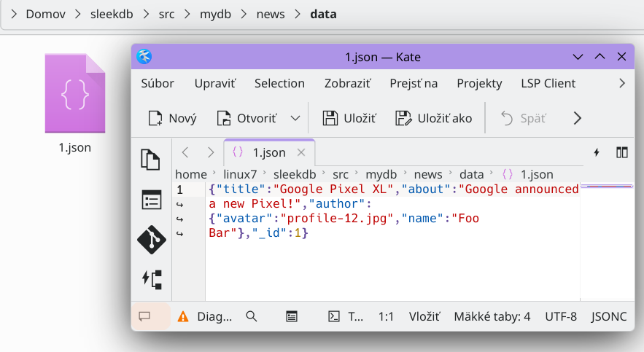Open the JSONC syntax mode selector

pyautogui.click(x=608, y=316)
